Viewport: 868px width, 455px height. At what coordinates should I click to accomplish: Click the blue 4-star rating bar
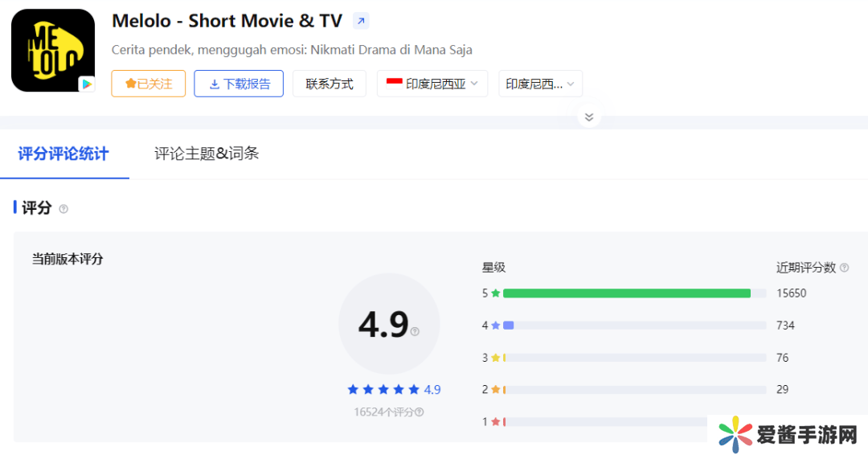508,326
